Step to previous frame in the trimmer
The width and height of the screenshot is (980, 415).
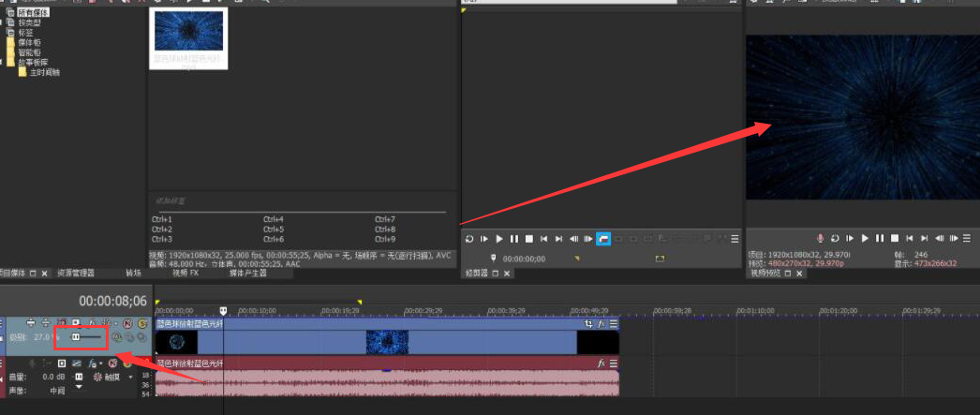point(573,239)
